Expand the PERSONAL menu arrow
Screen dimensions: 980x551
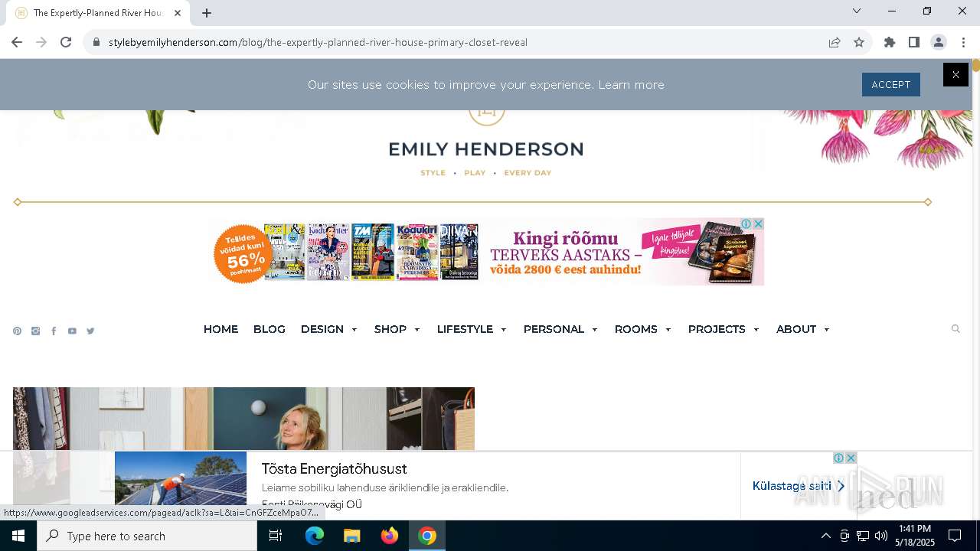594,330
